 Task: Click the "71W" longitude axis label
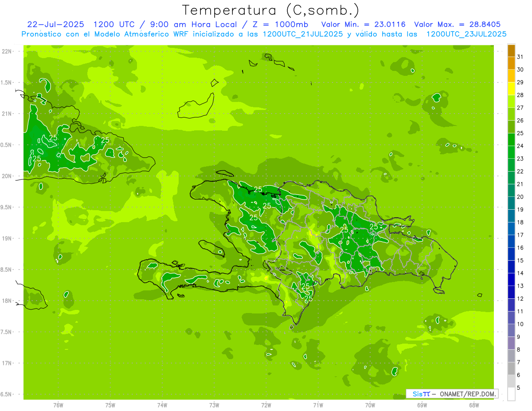(318, 405)
